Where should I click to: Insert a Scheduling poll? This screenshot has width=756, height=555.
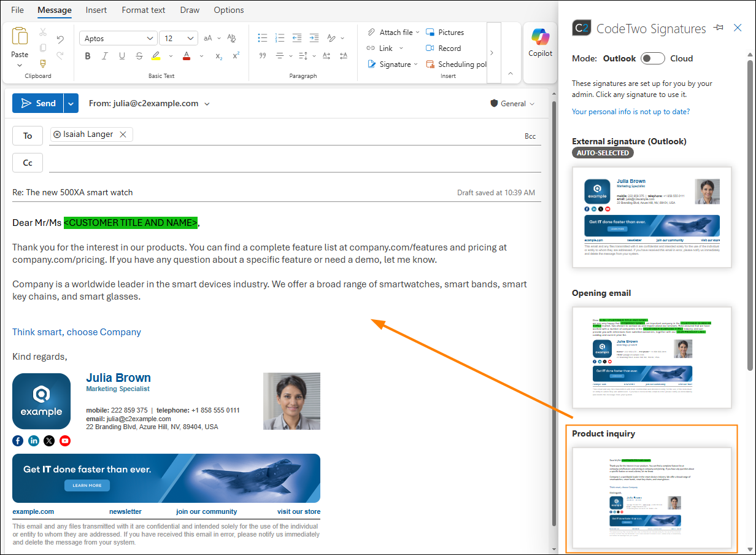coord(455,64)
